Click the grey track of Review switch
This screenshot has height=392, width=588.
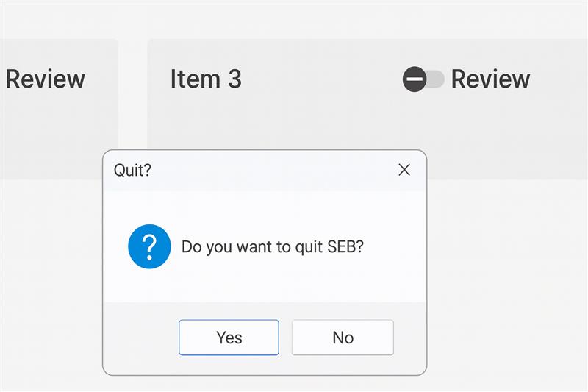pos(436,79)
